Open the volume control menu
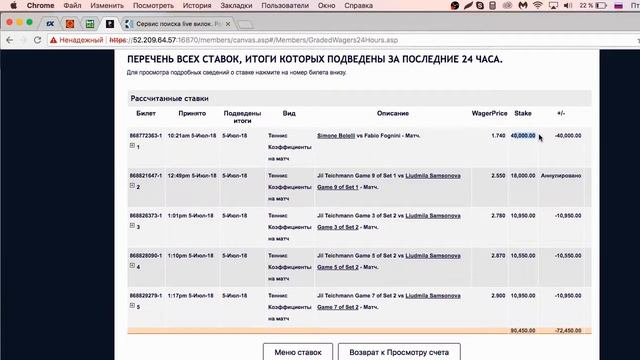The width and height of the screenshot is (640, 360). tap(568, 5)
